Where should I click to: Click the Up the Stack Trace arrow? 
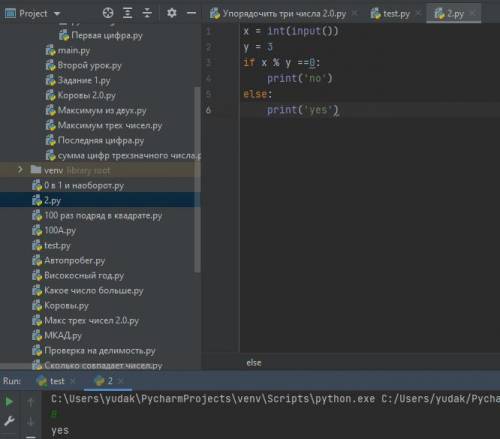[31, 402]
